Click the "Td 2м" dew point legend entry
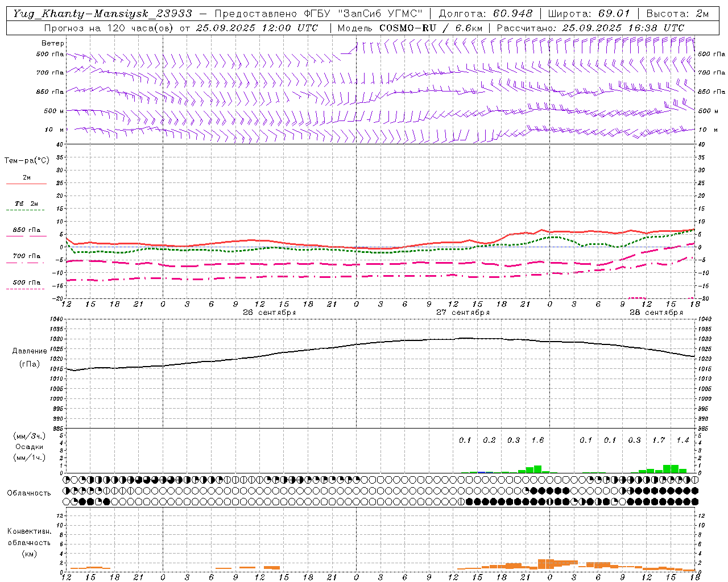The image size is (728, 582). (x=27, y=203)
